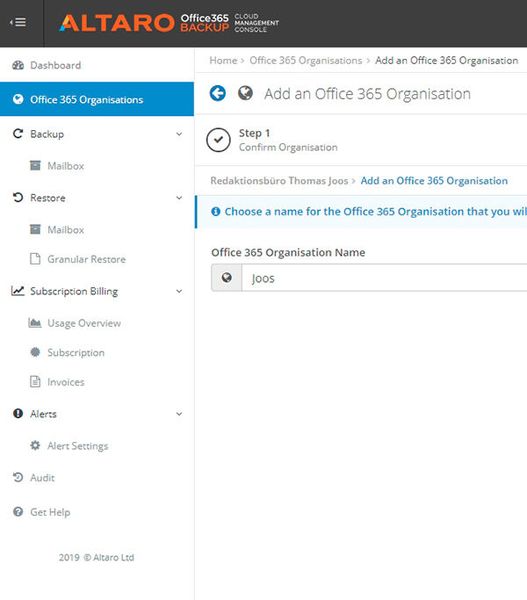Click the Subscription badge icon
This screenshot has height=600, width=527.
click(35, 352)
